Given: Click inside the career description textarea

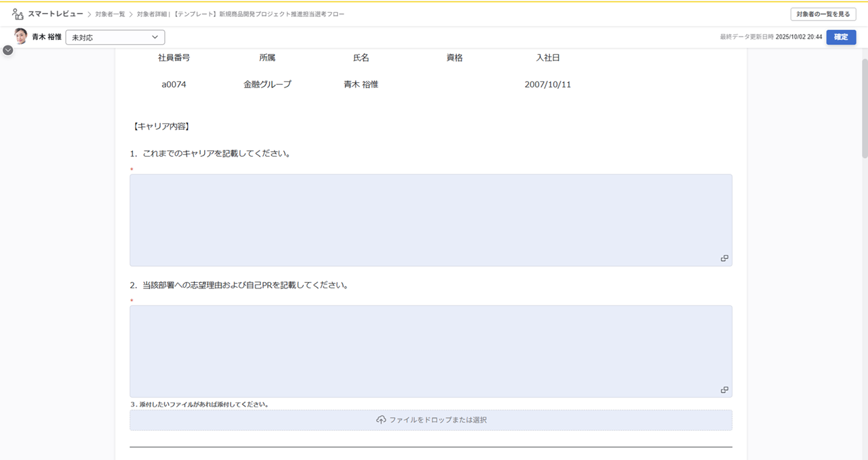Looking at the screenshot, I should pyautogui.click(x=431, y=217).
